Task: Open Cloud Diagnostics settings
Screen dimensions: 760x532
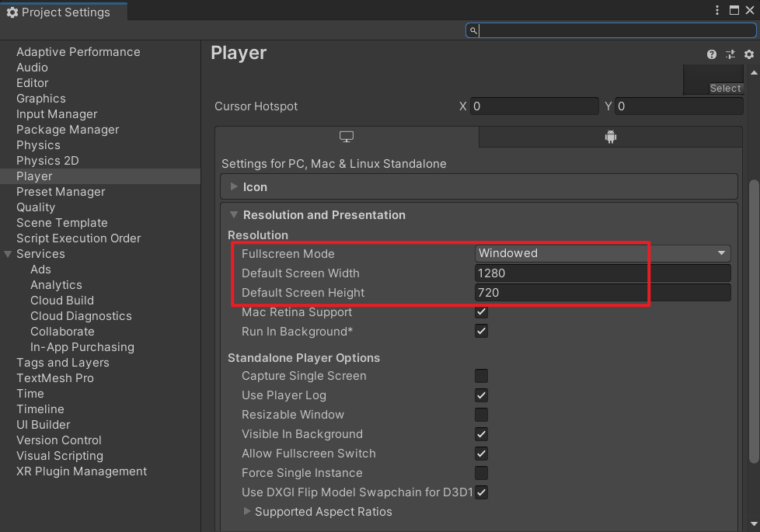Action: click(81, 316)
